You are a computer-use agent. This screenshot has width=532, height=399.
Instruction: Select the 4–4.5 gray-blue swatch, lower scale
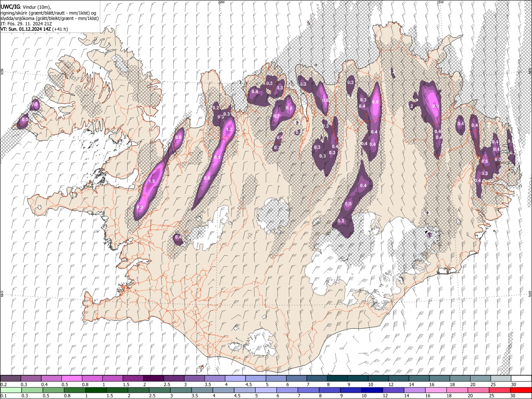223,390
